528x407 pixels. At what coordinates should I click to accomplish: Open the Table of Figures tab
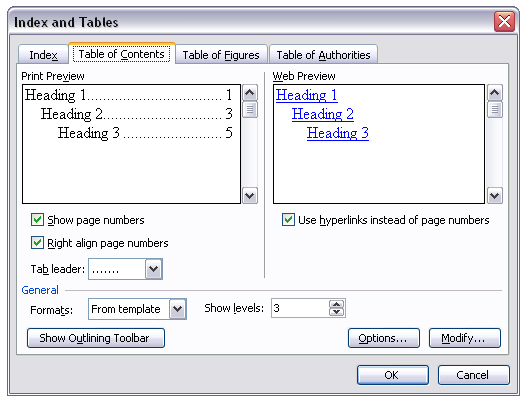221,55
